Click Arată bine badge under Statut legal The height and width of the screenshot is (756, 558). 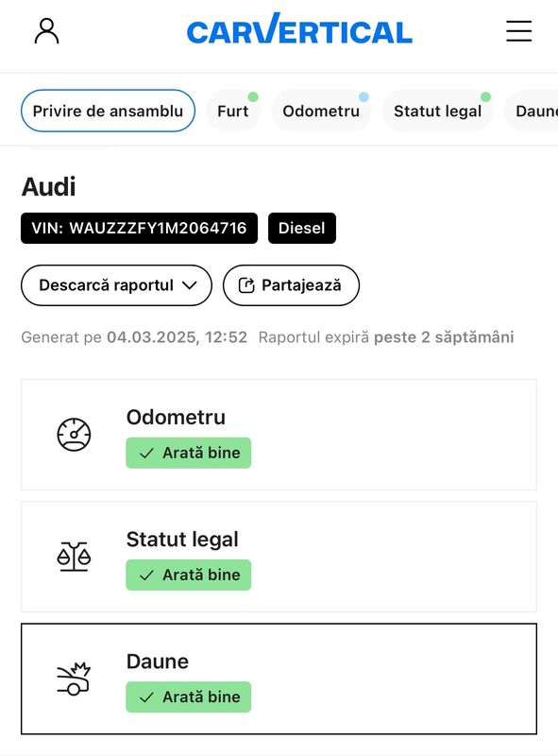[x=189, y=576]
